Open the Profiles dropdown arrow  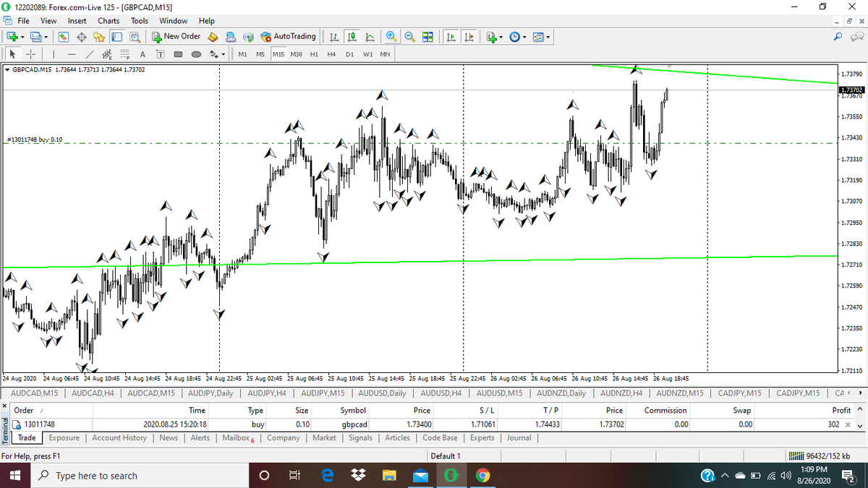(x=46, y=36)
